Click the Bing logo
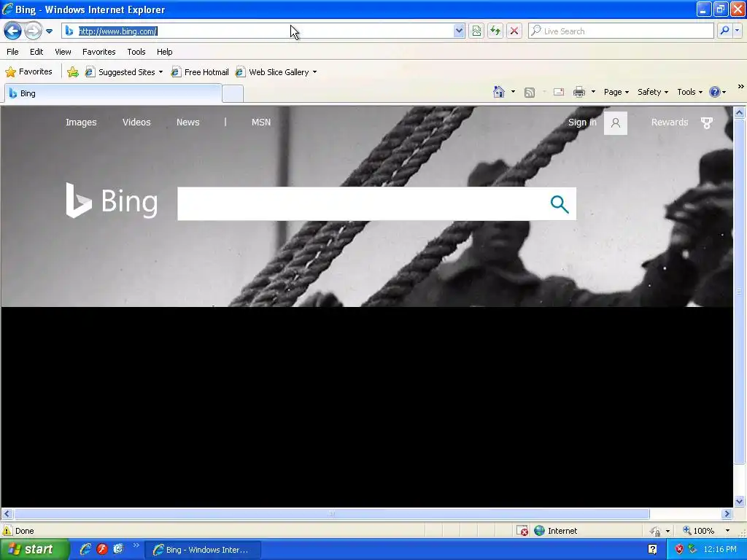This screenshot has width=747, height=560. tap(112, 201)
